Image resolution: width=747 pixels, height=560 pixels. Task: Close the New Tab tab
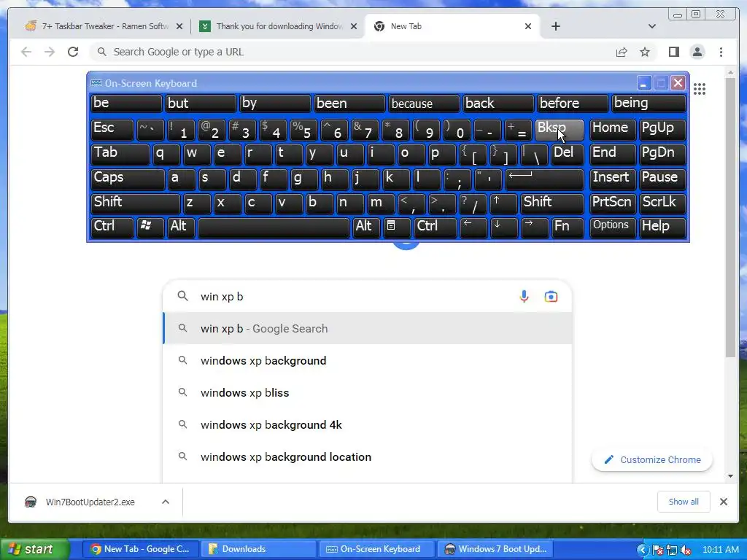(528, 26)
